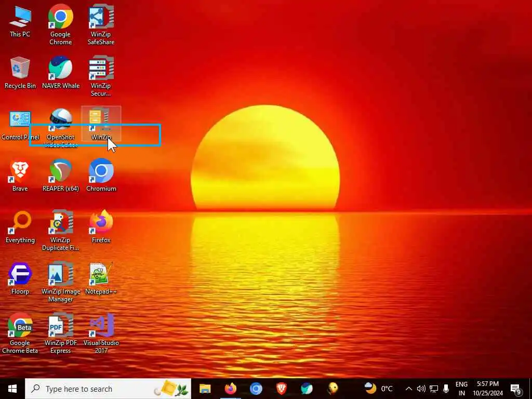Select the WinZip PDF Express shortcut
The width and height of the screenshot is (532, 399).
click(60, 334)
